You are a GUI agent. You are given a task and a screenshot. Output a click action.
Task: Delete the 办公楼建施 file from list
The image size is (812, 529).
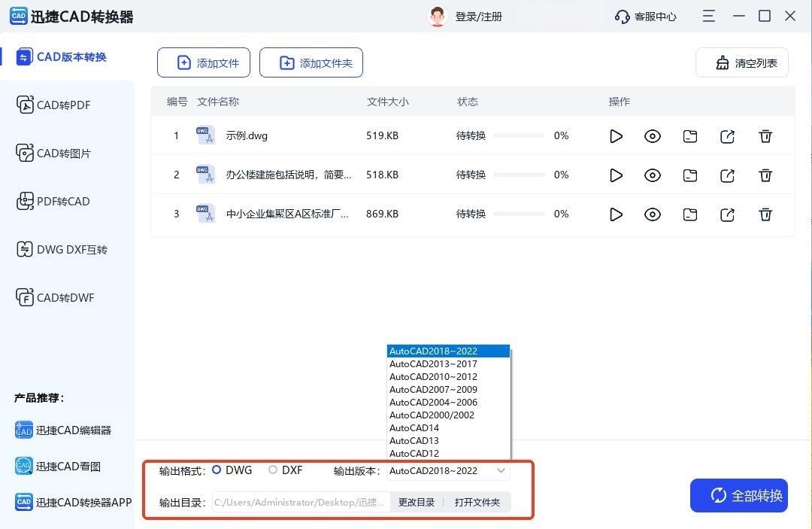pyautogui.click(x=765, y=175)
